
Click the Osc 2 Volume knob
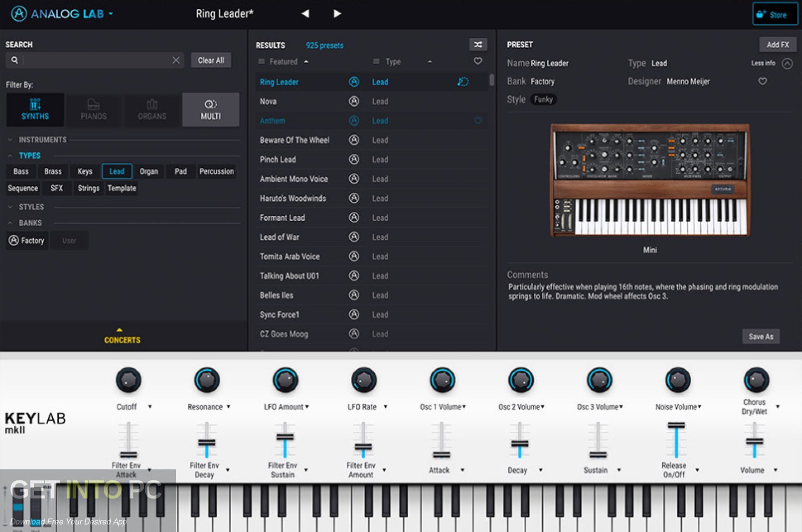click(x=521, y=380)
